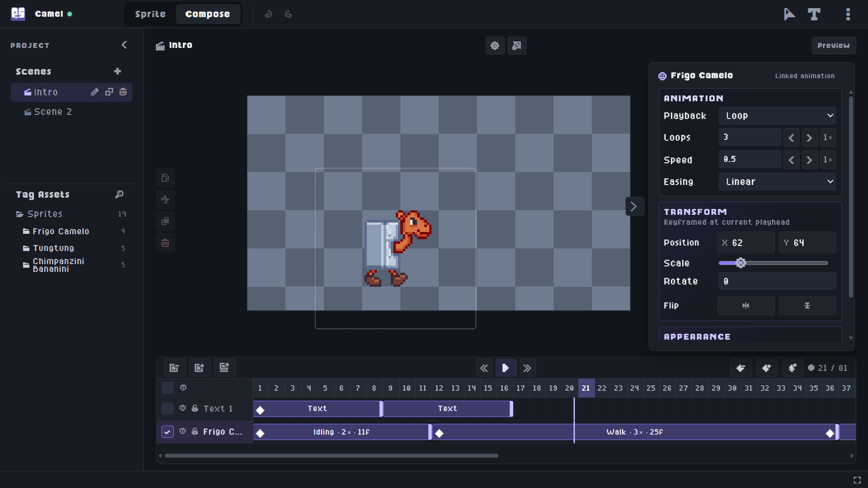Open scene settings gear above canvas
The image size is (868, 488).
[495, 46]
